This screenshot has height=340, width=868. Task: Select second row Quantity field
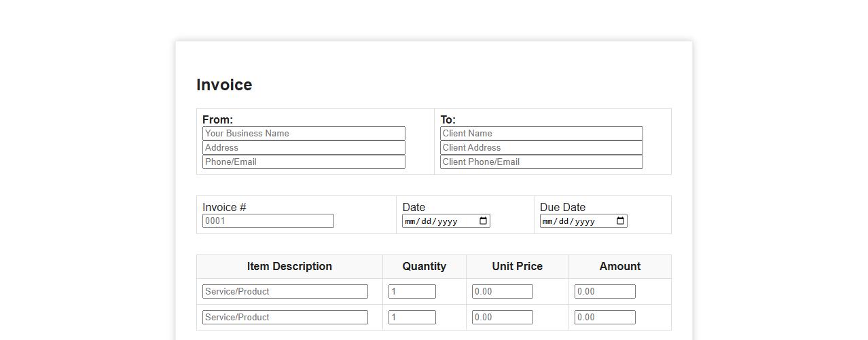(x=412, y=317)
